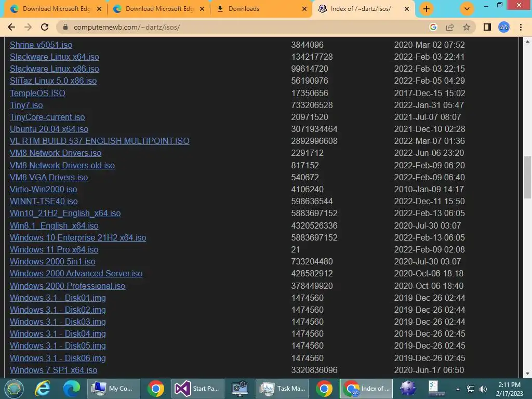Open My Computer taskbar window
This screenshot has height=399, width=532.
(114, 389)
